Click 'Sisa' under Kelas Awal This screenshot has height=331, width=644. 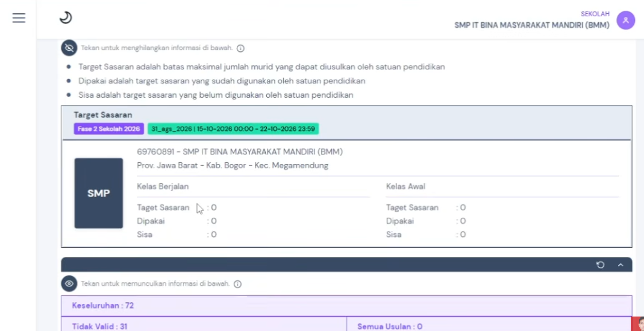coord(394,235)
